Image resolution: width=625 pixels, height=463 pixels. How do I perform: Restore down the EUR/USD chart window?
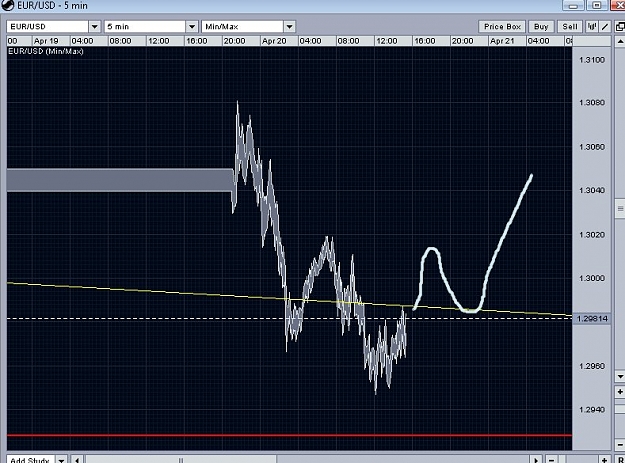tap(597, 5)
